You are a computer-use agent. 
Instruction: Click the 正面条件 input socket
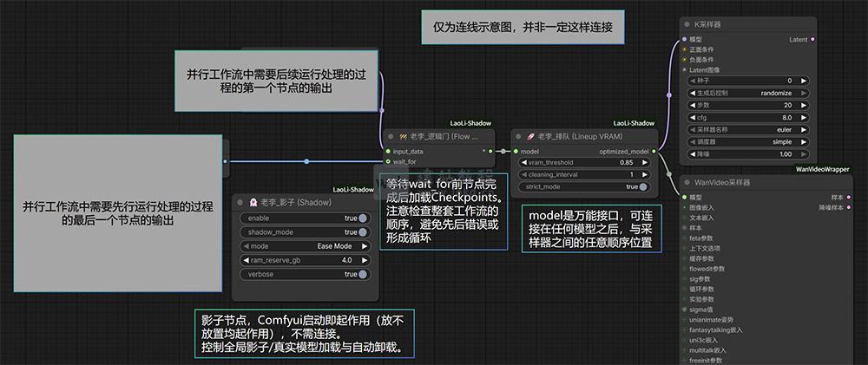point(684,49)
